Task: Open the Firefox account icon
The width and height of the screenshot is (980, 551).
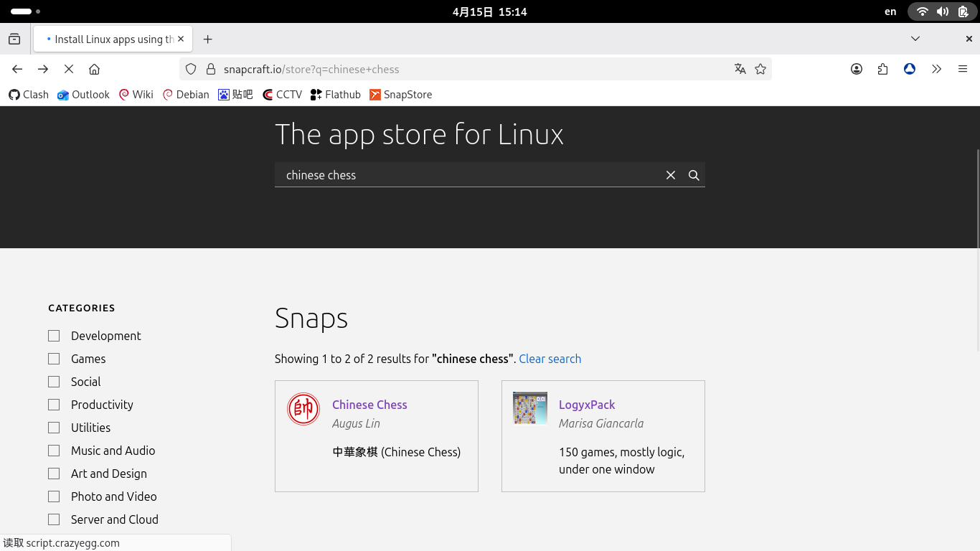Action: (857, 69)
